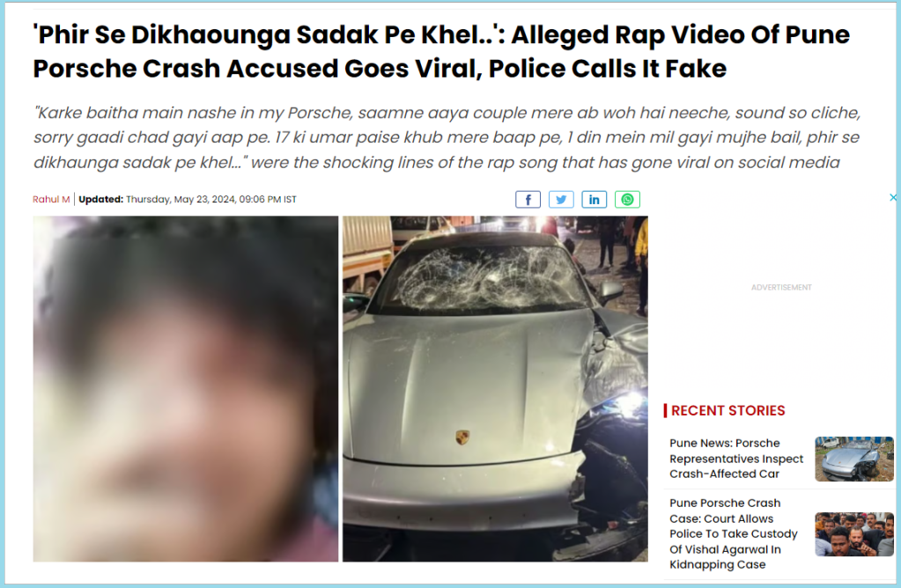Share article on Facebook icon
Image resolution: width=901 pixels, height=588 pixels.
click(528, 199)
